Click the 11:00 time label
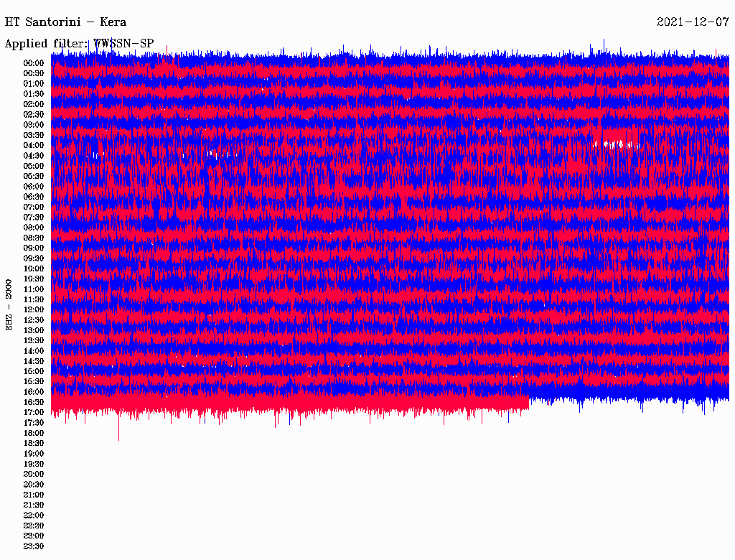This screenshot has width=735, height=560. 34,289
